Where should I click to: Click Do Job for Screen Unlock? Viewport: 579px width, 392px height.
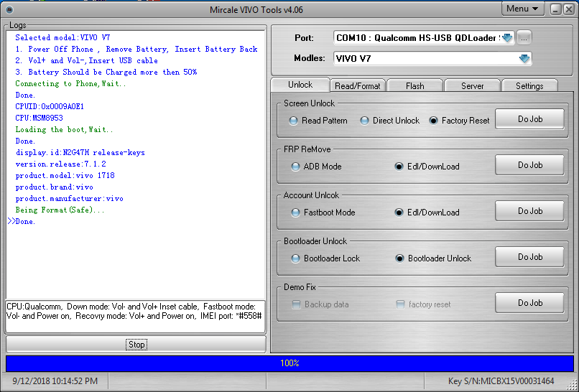tap(529, 119)
